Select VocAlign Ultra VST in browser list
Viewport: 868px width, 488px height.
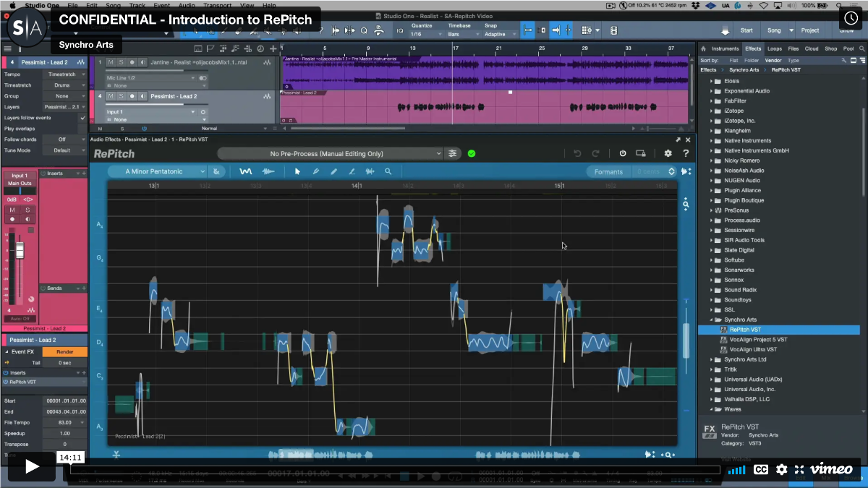753,349
